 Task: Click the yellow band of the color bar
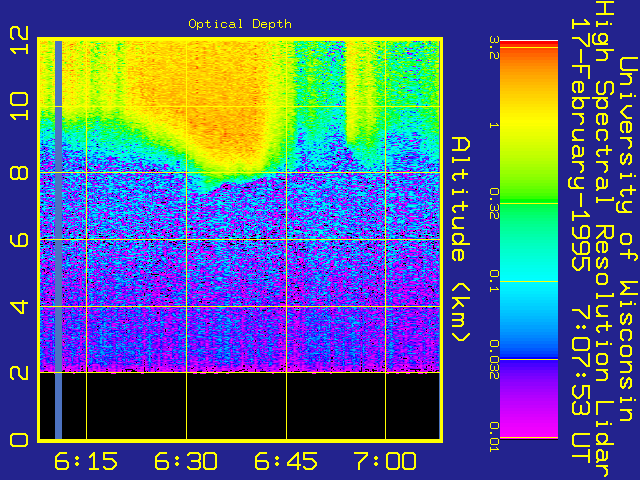coord(529,124)
